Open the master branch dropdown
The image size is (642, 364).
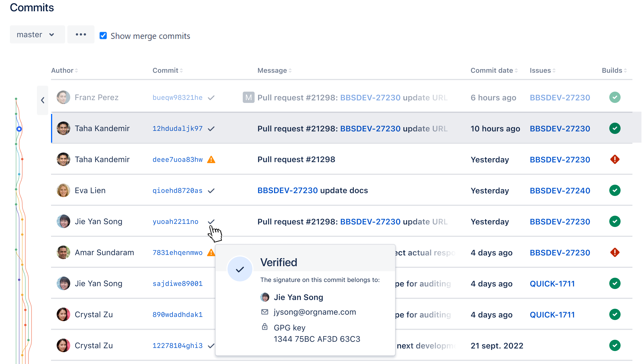point(37,35)
